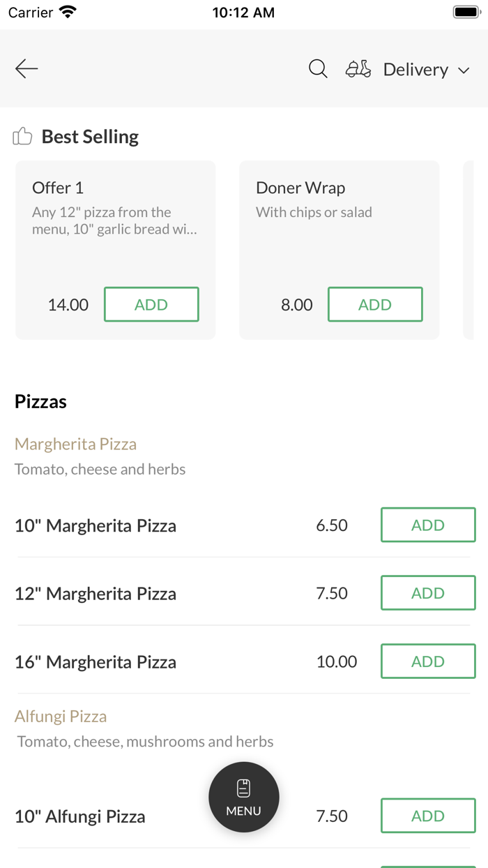Tap the Pizzas section header

point(40,401)
